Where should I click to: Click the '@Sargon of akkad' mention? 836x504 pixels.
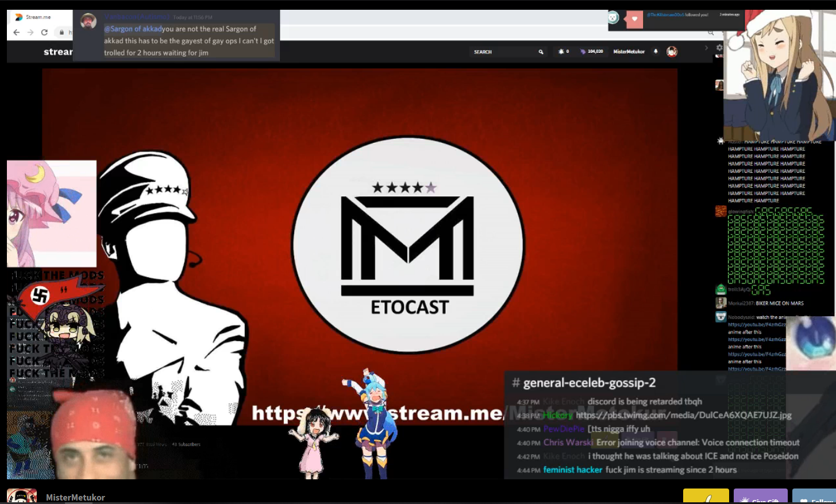point(133,29)
